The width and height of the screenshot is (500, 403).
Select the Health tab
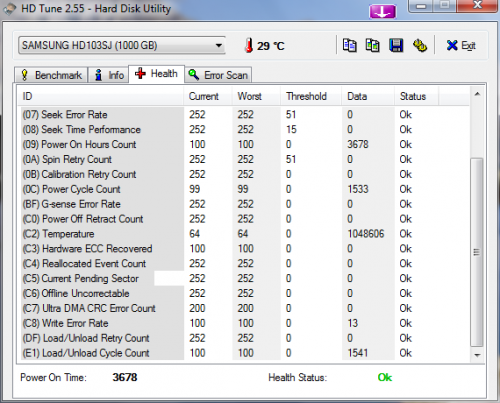tap(156, 74)
